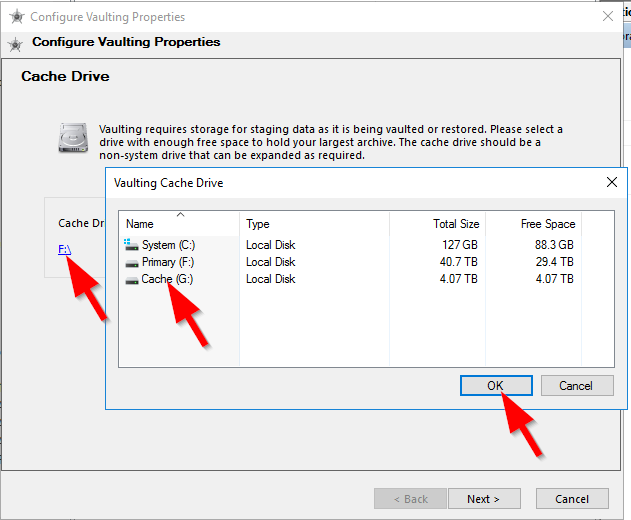
Task: Click the 88.3 GB free space cell
Action: click(x=554, y=245)
